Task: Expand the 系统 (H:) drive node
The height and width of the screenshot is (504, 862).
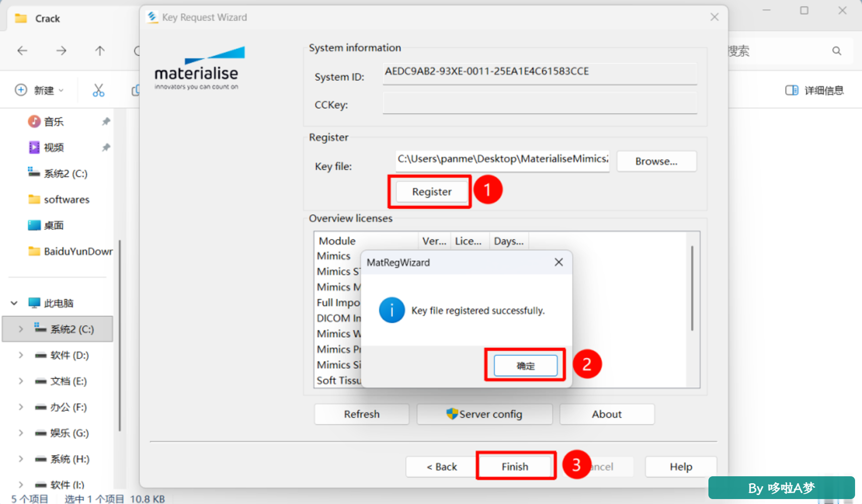Action: pos(21,459)
